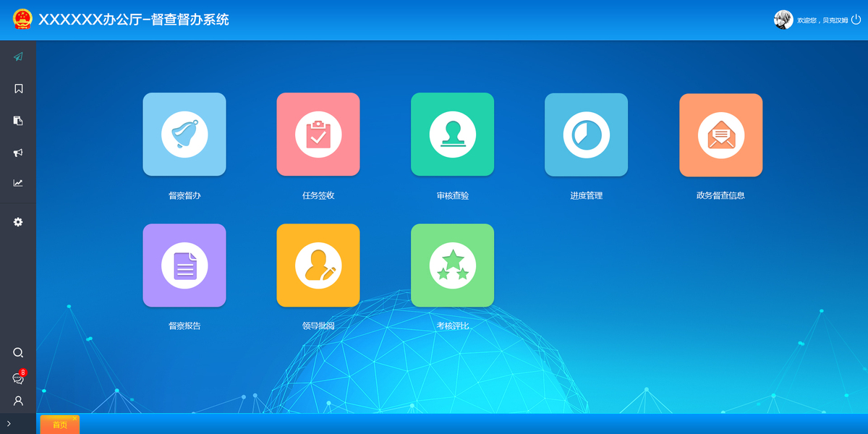Click the 督察督办 label text
868x434 pixels.
tap(184, 195)
